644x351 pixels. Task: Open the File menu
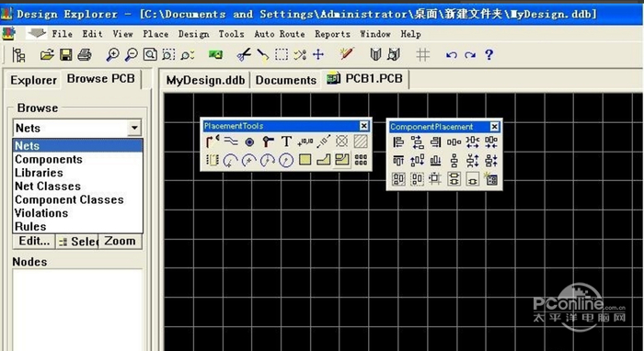[62, 34]
